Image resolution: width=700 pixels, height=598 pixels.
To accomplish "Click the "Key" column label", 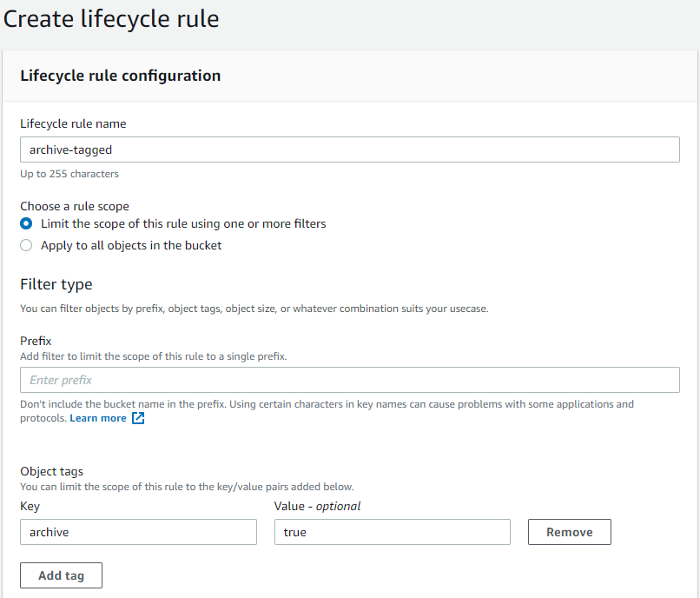I will (x=30, y=506).
